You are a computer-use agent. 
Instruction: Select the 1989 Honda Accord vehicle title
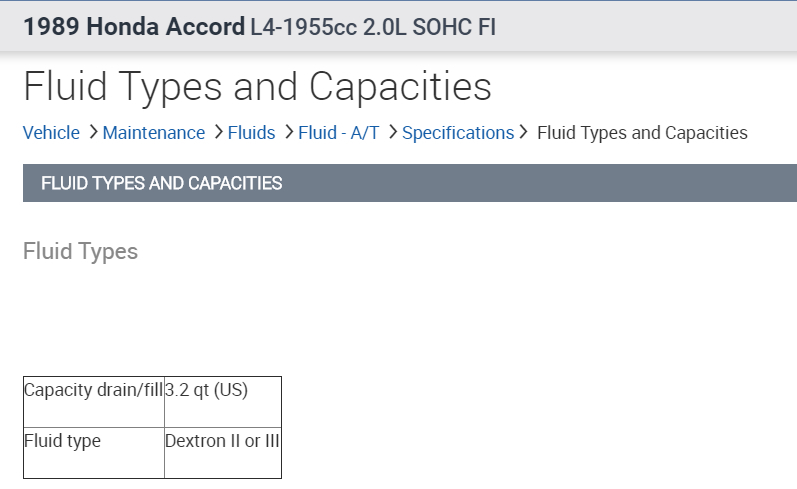tap(134, 27)
